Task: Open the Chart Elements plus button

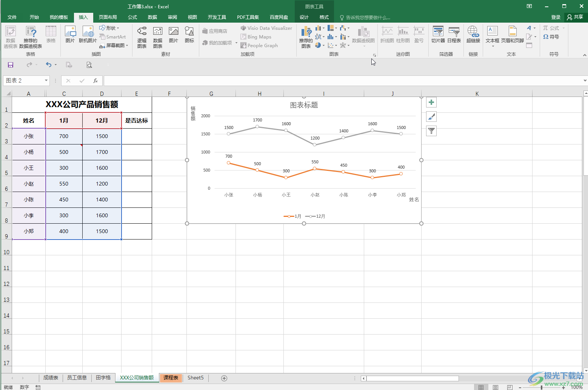Action: (431, 102)
